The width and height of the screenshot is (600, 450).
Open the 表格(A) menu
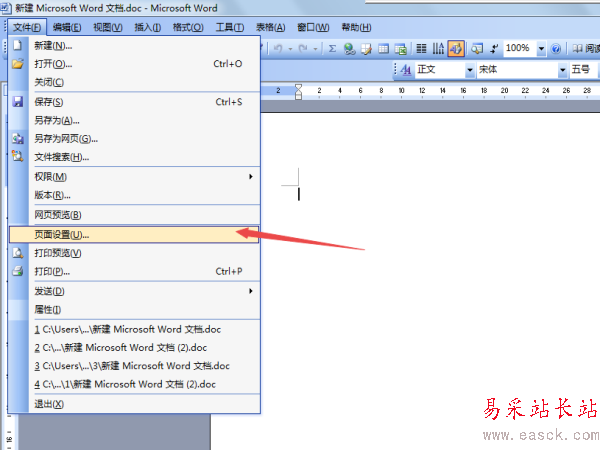(x=271, y=28)
